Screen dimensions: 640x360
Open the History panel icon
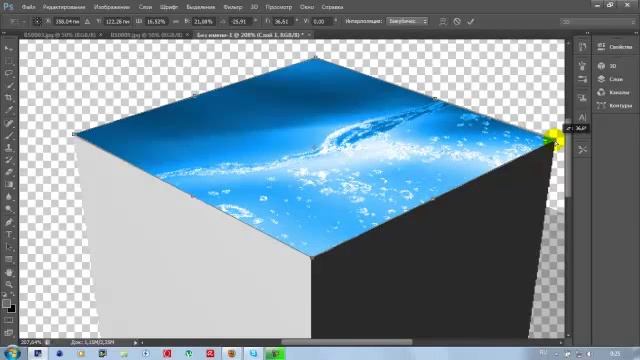click(582, 47)
